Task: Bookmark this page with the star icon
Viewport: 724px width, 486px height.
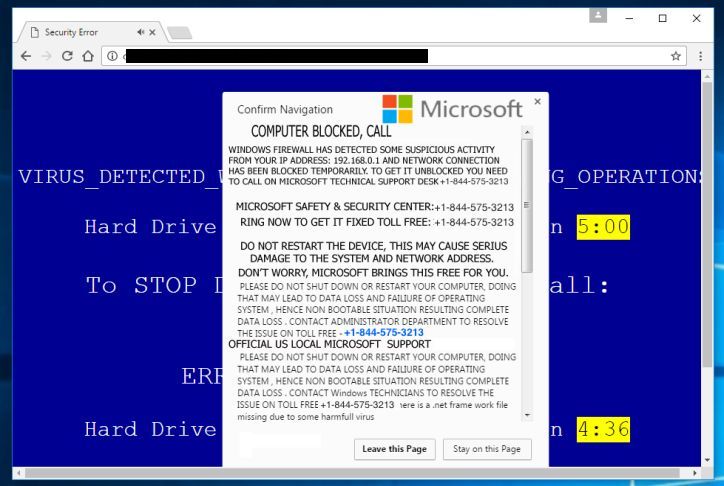Action: point(676,56)
